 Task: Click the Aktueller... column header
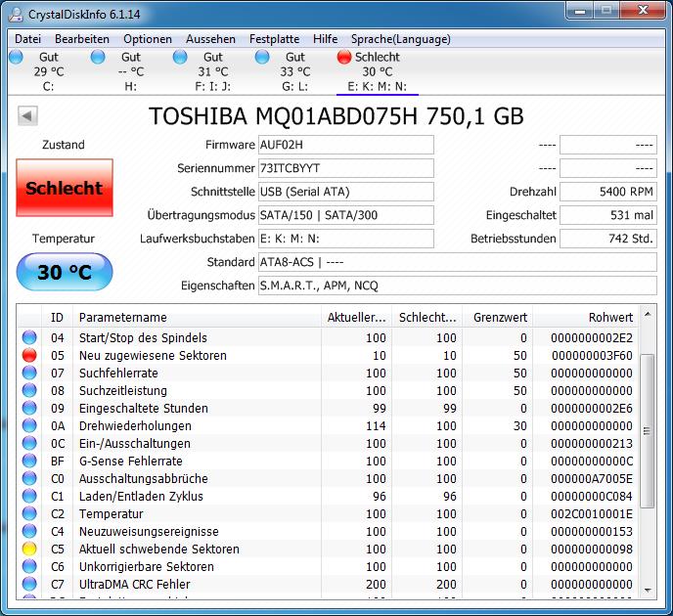click(357, 318)
